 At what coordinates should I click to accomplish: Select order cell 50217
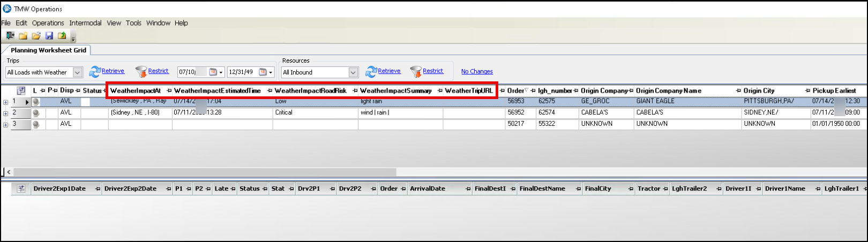click(521, 124)
